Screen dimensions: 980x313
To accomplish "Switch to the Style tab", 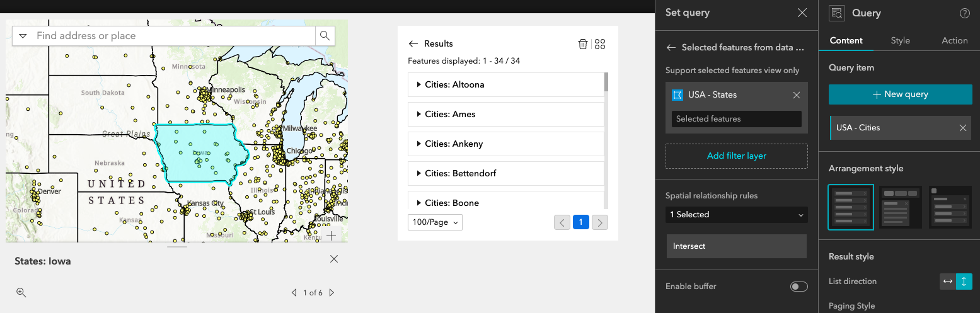I will click(900, 40).
